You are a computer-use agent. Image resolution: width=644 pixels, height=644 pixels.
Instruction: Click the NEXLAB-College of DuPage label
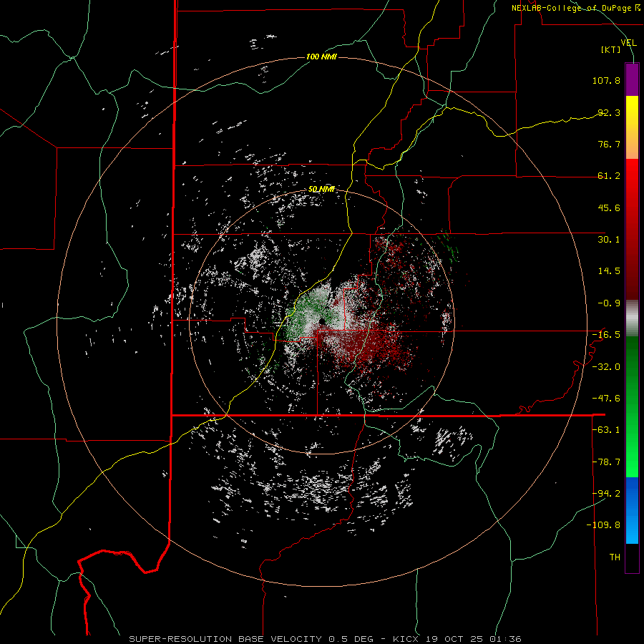click(x=575, y=8)
